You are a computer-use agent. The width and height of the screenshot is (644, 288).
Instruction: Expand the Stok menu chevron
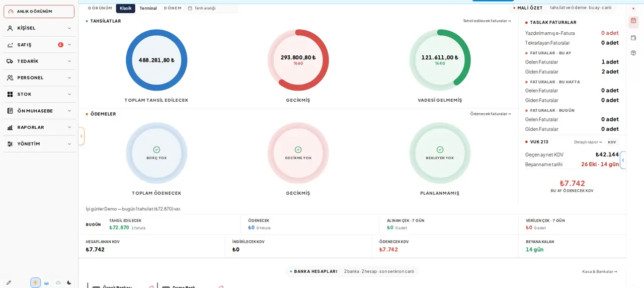[69, 94]
